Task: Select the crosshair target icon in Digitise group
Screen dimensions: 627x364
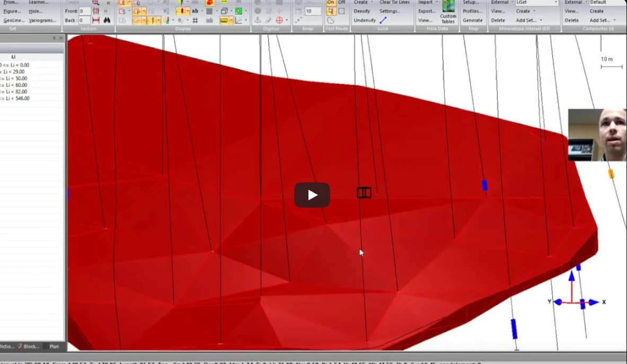Action: (x=280, y=20)
